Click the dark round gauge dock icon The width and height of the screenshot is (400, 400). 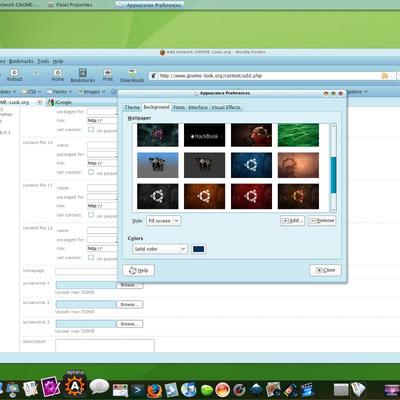point(239,390)
